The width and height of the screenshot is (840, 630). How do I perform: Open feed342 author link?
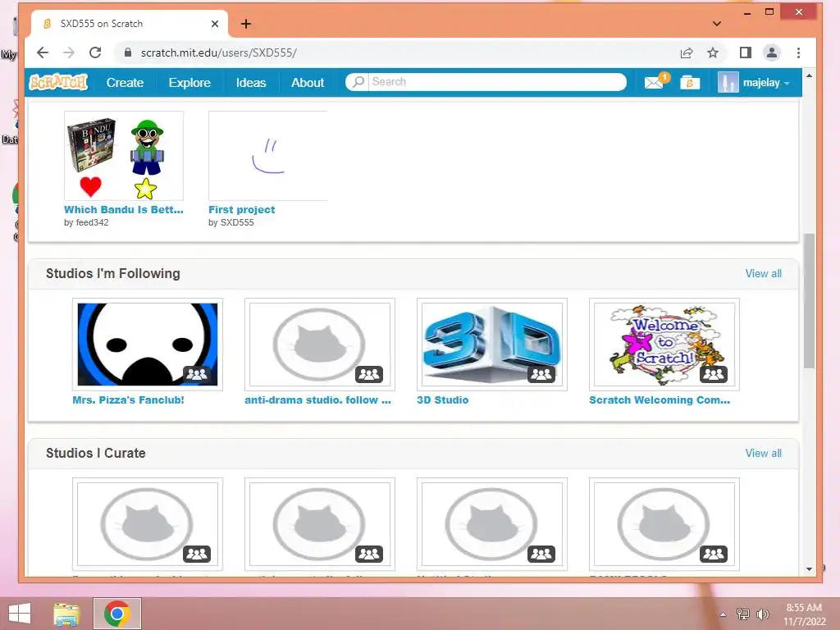(x=92, y=222)
